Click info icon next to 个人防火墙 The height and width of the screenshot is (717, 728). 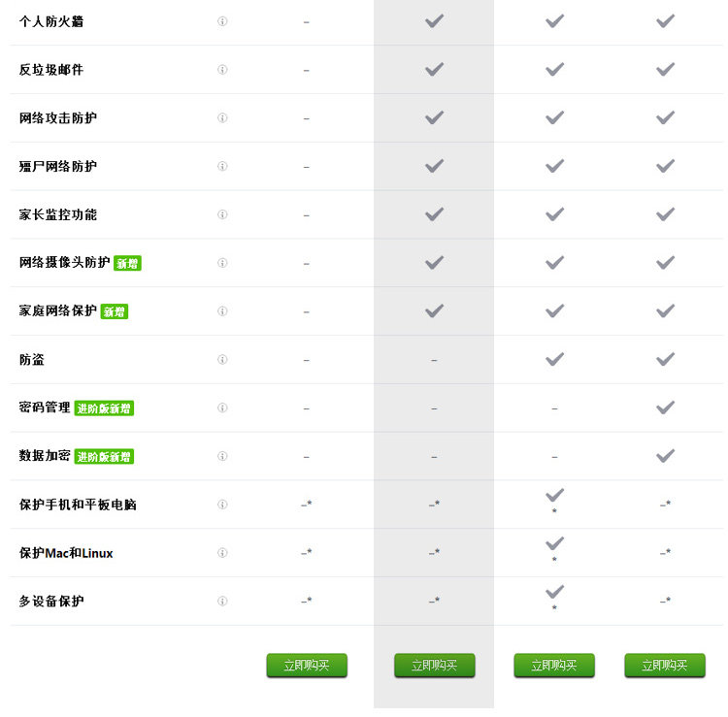click(x=222, y=21)
